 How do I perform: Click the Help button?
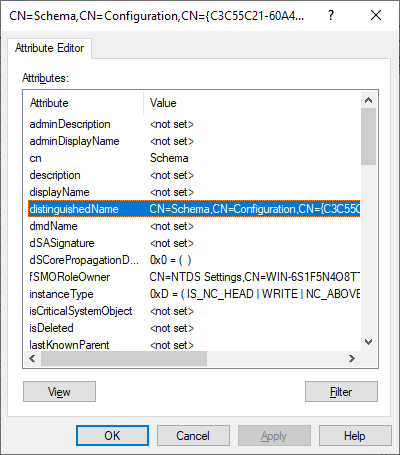pos(355,436)
